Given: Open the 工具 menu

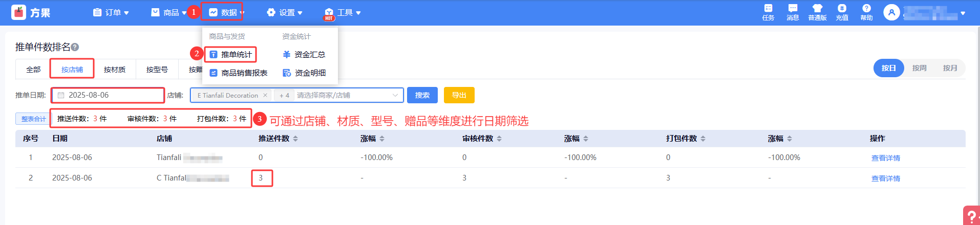Looking at the screenshot, I should point(343,12).
